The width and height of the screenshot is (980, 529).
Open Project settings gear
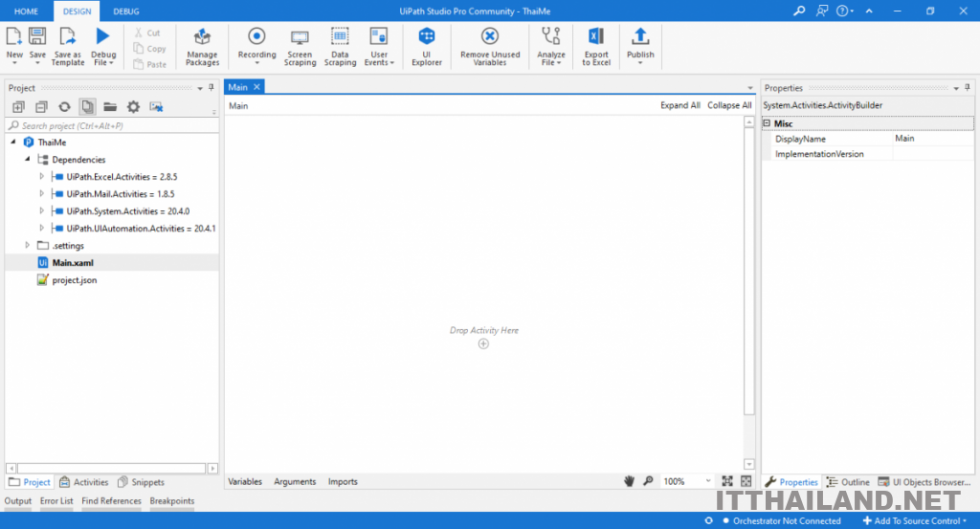point(133,107)
